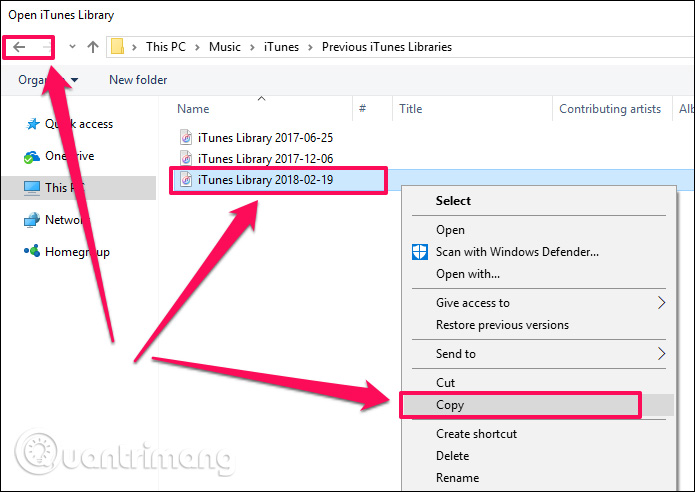Click the Quick access star icon
This screenshot has width=695, height=492.
coord(32,124)
